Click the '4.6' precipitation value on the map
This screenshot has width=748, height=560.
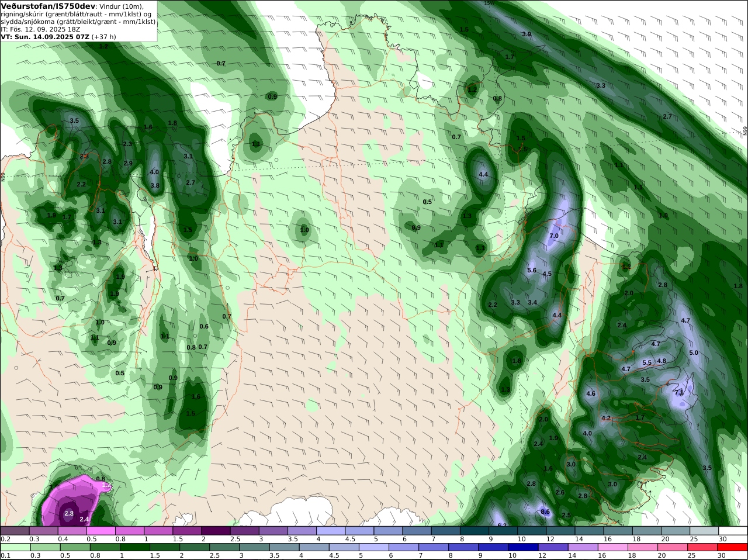[x=591, y=393]
